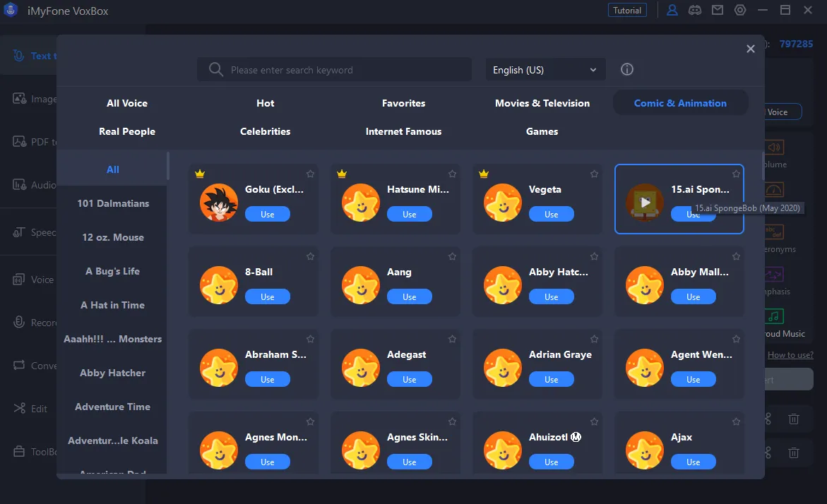Star the Agnes Mon voice

310,421
